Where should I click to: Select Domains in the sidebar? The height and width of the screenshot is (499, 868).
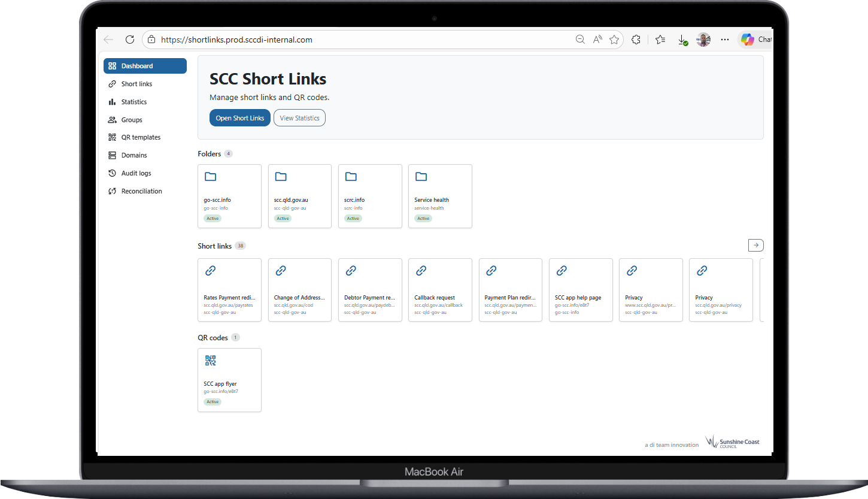click(x=134, y=155)
